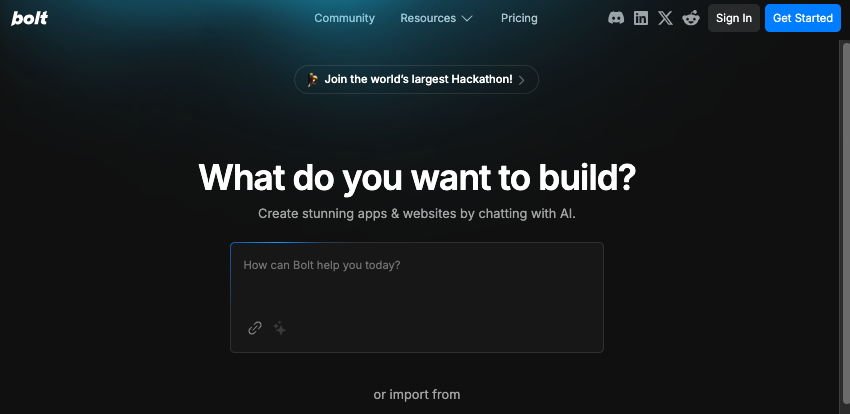
Task: Click the blue Get Started button
Action: (x=802, y=18)
